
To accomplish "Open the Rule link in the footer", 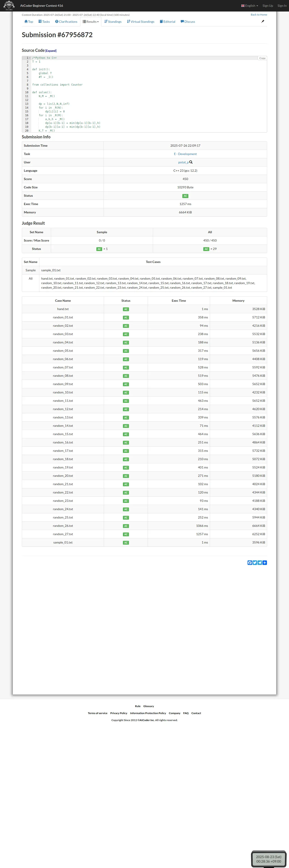I will 138,706.
